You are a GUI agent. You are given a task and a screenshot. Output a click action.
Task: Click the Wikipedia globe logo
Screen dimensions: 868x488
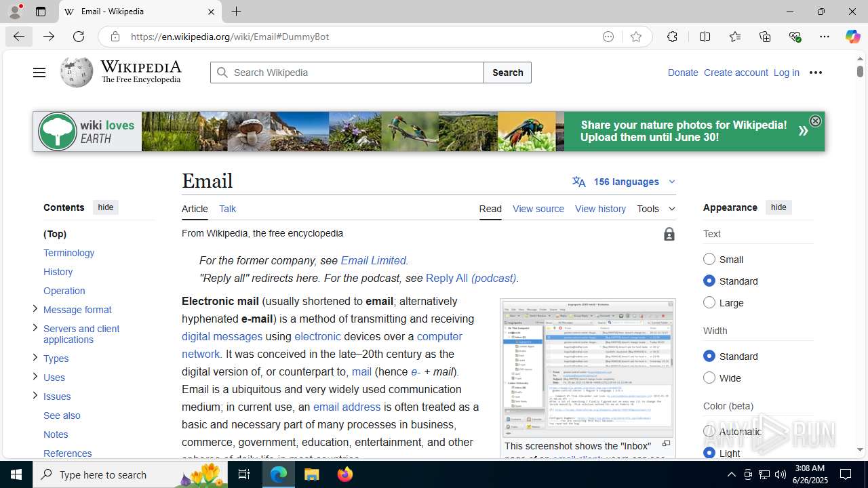pos(76,72)
